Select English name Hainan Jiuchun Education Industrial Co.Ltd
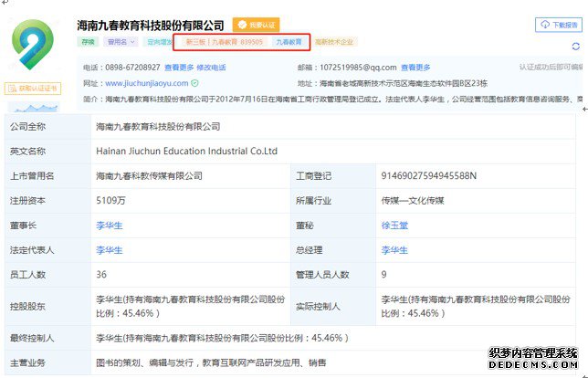 tap(187, 152)
